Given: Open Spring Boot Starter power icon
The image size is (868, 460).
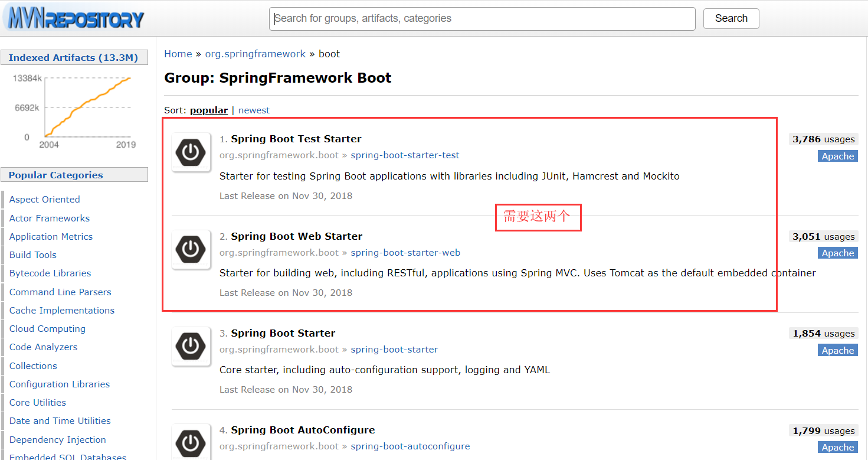Looking at the screenshot, I should 191,346.
